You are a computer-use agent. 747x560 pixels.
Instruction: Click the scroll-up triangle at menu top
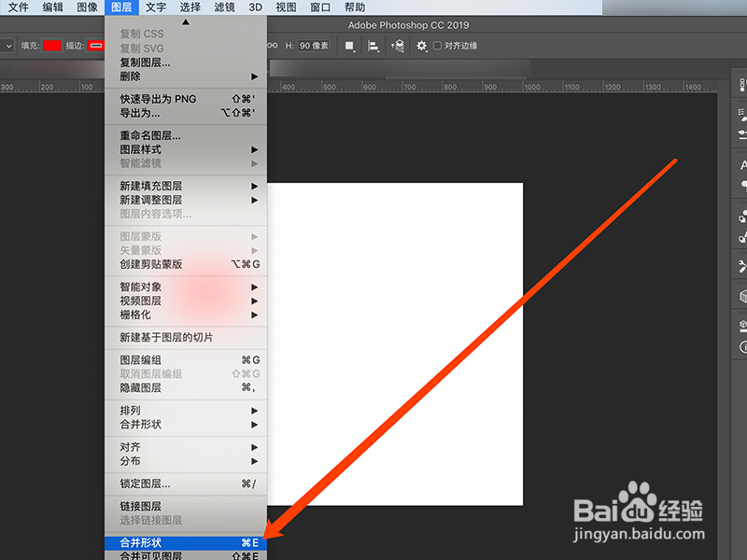click(186, 21)
